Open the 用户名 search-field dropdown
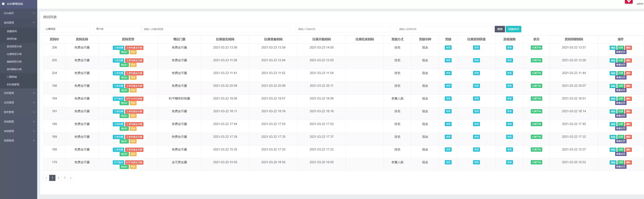The height and width of the screenshot is (199, 644). click(x=117, y=29)
